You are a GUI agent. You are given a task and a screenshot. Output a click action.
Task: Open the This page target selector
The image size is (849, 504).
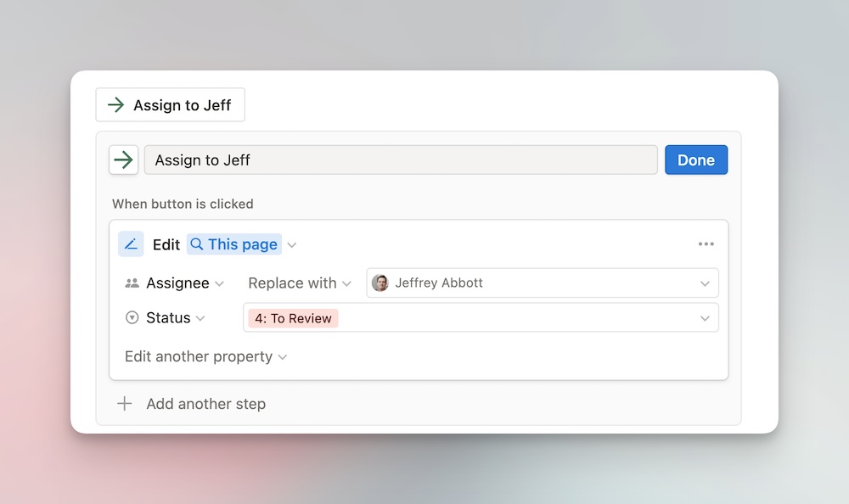pyautogui.click(x=234, y=244)
